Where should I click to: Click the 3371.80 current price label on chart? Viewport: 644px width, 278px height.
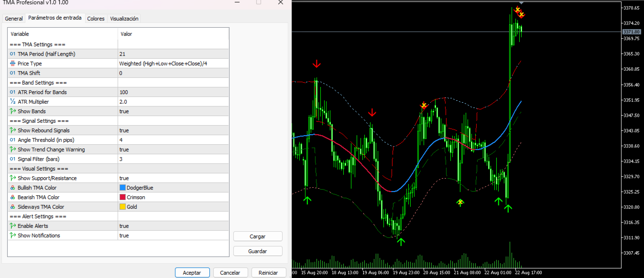click(631, 32)
